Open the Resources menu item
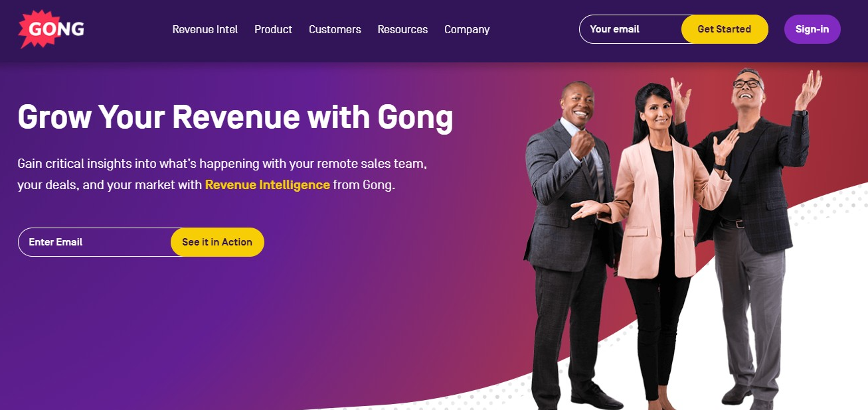868x410 pixels. [x=402, y=29]
